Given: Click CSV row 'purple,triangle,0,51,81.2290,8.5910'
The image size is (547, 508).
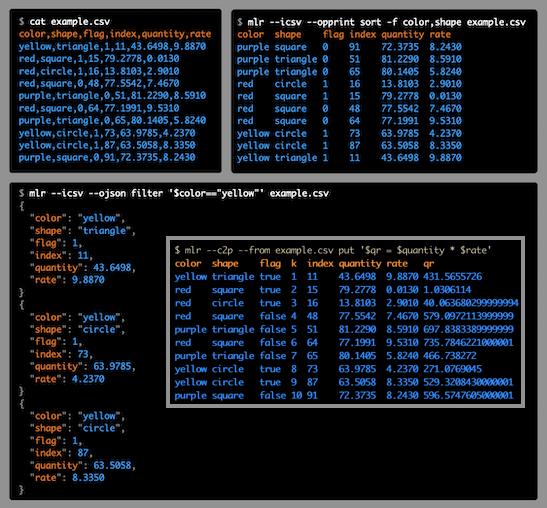Looking at the screenshot, I should click(112, 96).
